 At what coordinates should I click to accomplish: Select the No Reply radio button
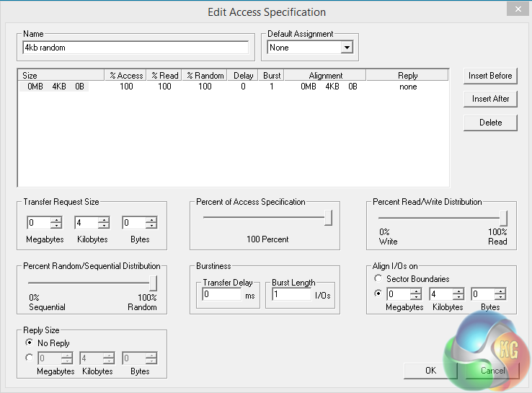pyautogui.click(x=29, y=343)
